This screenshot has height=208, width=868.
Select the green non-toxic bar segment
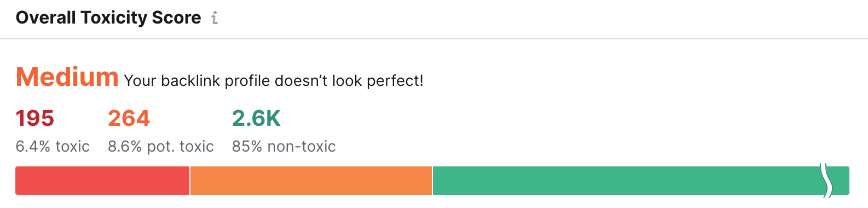coord(627,181)
